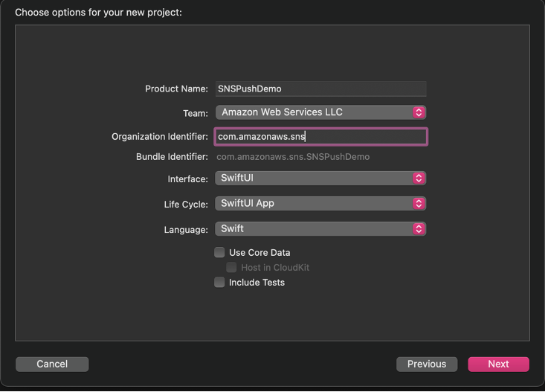Open the Swift language dropdown

[320, 228]
